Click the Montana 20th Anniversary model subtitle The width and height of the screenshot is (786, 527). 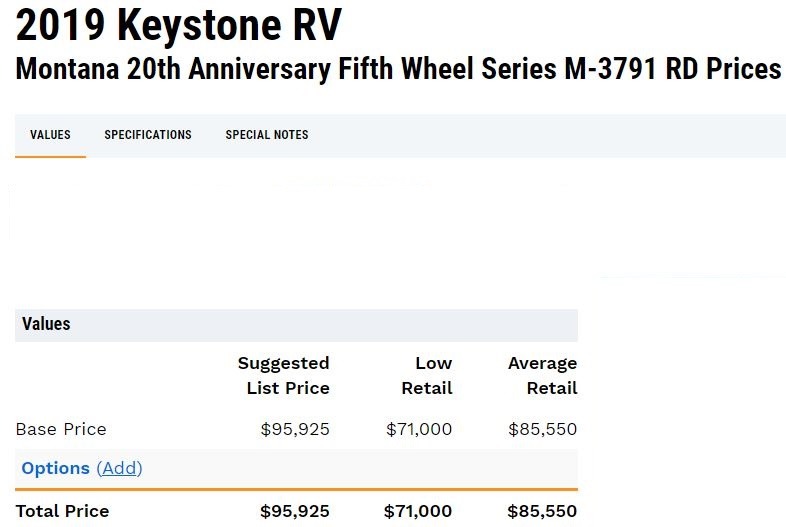398,69
